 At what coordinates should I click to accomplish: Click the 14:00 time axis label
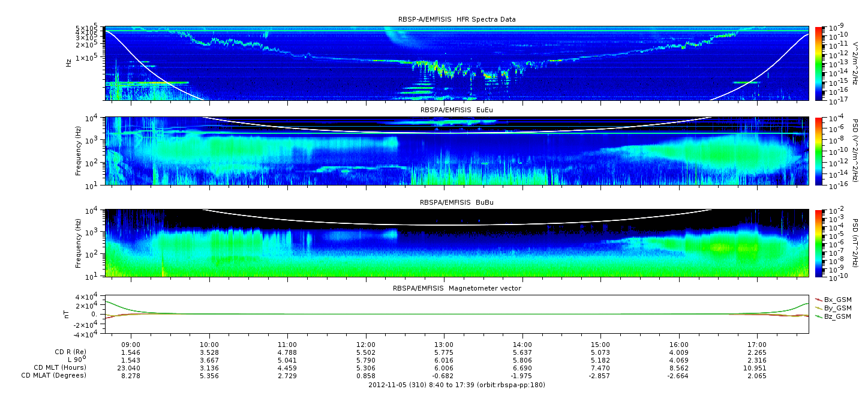tap(522, 346)
